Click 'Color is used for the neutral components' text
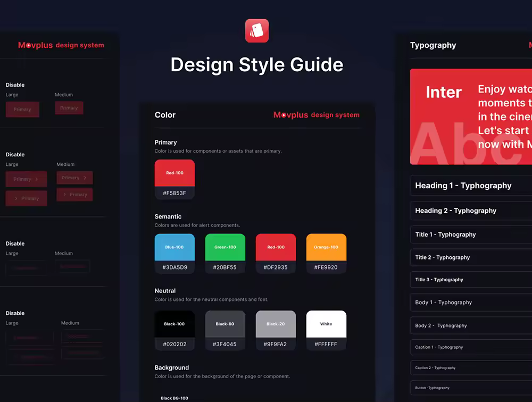Viewport: 532px width, 402px height. pos(211,299)
